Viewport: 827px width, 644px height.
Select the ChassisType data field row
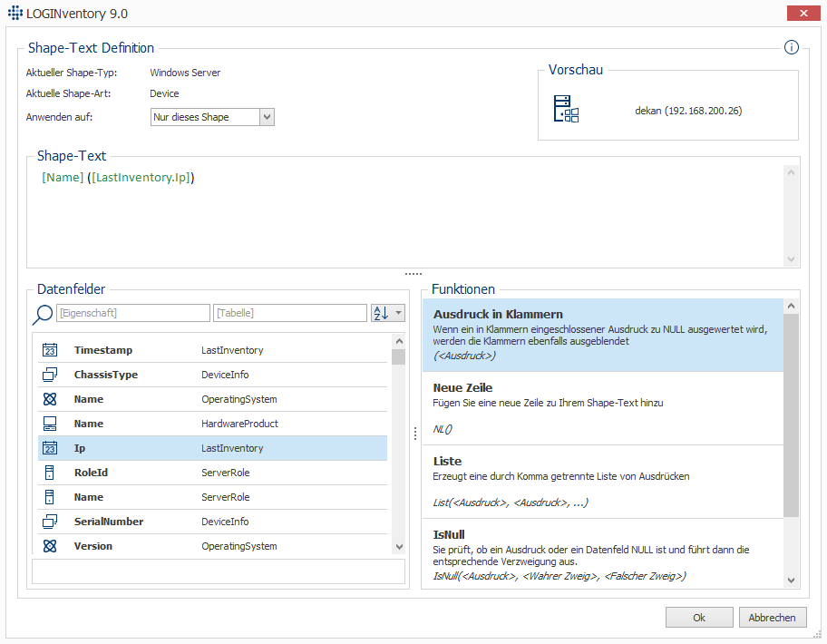click(x=212, y=375)
